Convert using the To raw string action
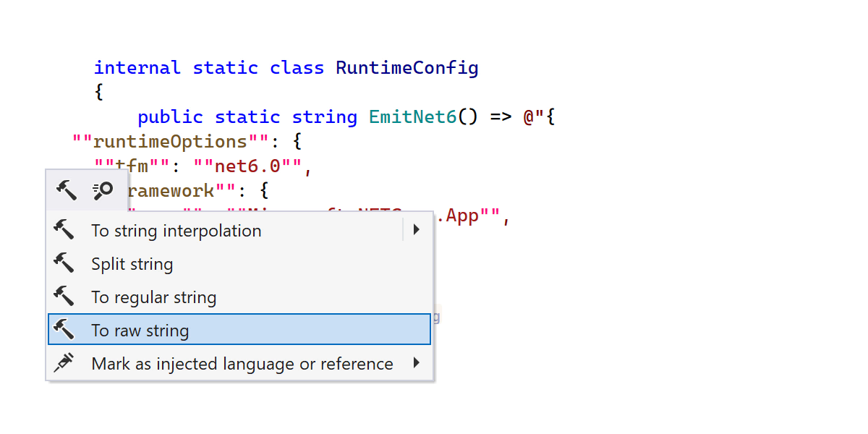This screenshot has height=434, width=868. click(140, 331)
